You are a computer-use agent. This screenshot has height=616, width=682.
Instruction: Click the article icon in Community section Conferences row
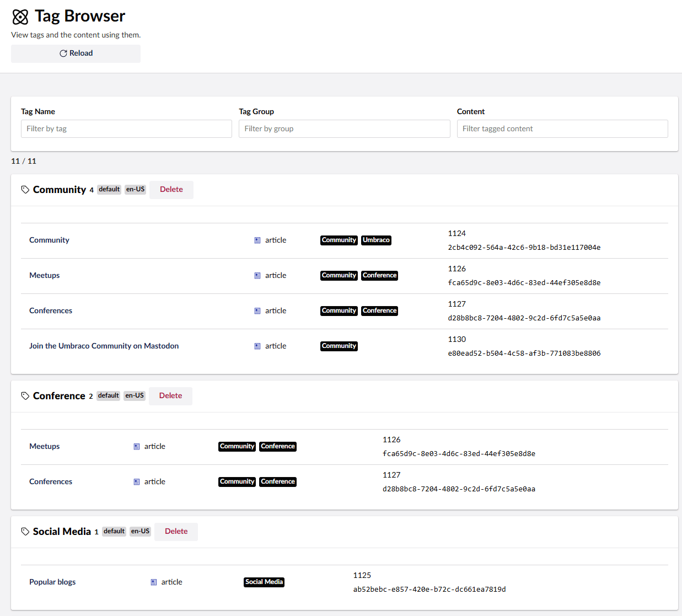pyautogui.click(x=257, y=311)
